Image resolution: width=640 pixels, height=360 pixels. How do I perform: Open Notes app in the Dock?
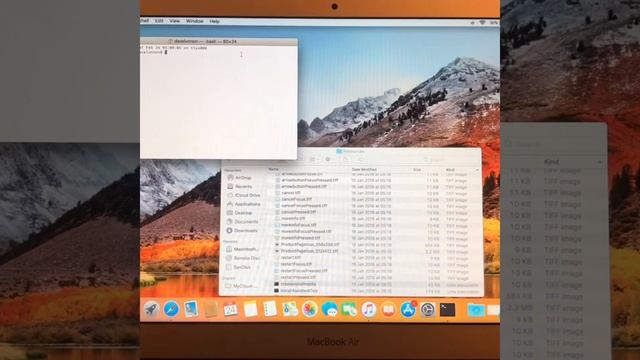point(250,309)
